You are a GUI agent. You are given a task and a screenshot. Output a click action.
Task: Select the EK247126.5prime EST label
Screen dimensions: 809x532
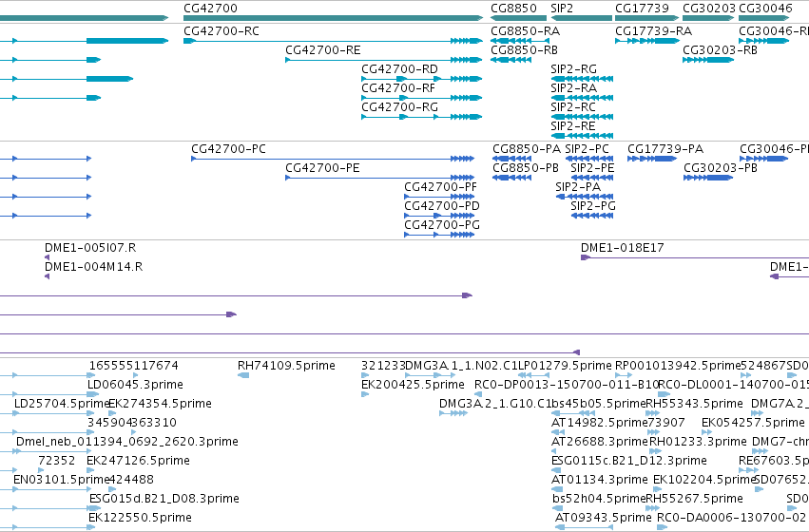138,461
